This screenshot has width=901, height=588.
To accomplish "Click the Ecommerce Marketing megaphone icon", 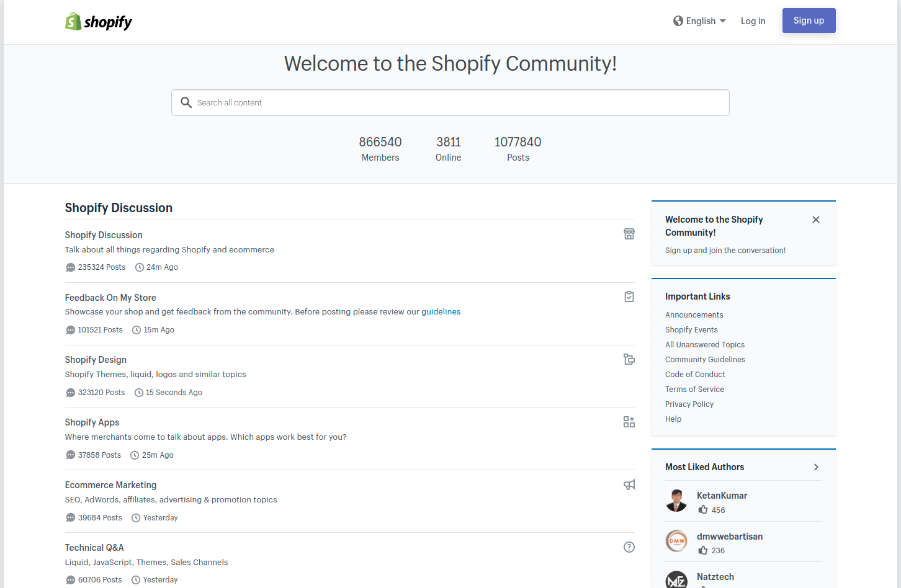I will point(629,484).
